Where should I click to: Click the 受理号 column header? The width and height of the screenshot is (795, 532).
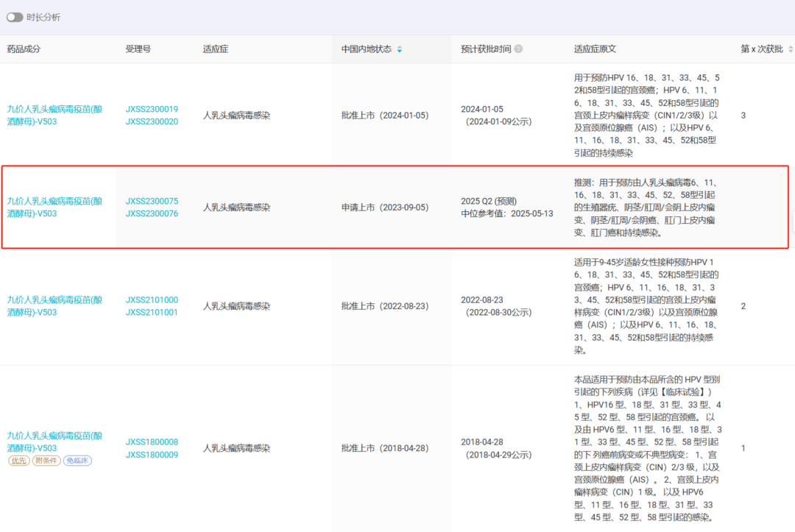pyautogui.click(x=138, y=49)
